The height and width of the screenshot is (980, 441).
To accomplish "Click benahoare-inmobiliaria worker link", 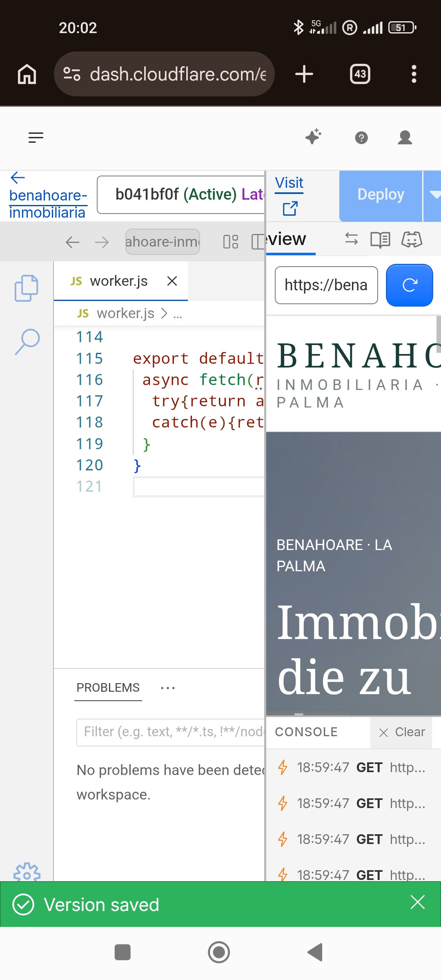I will (x=48, y=204).
